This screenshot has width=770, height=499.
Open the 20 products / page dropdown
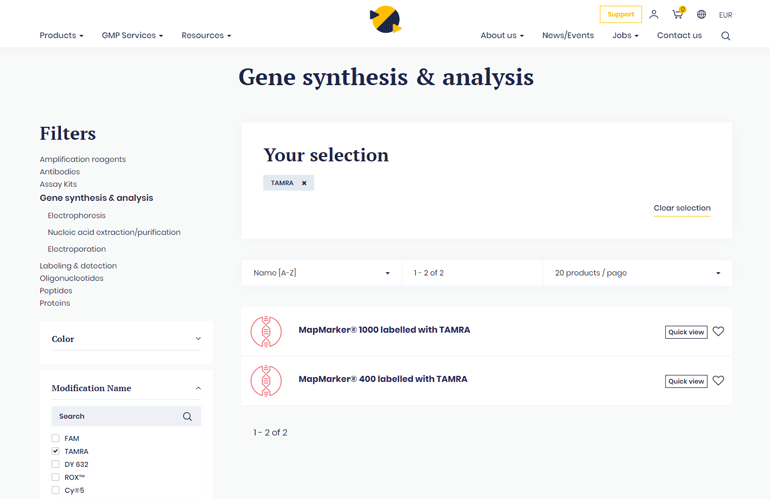pos(637,273)
